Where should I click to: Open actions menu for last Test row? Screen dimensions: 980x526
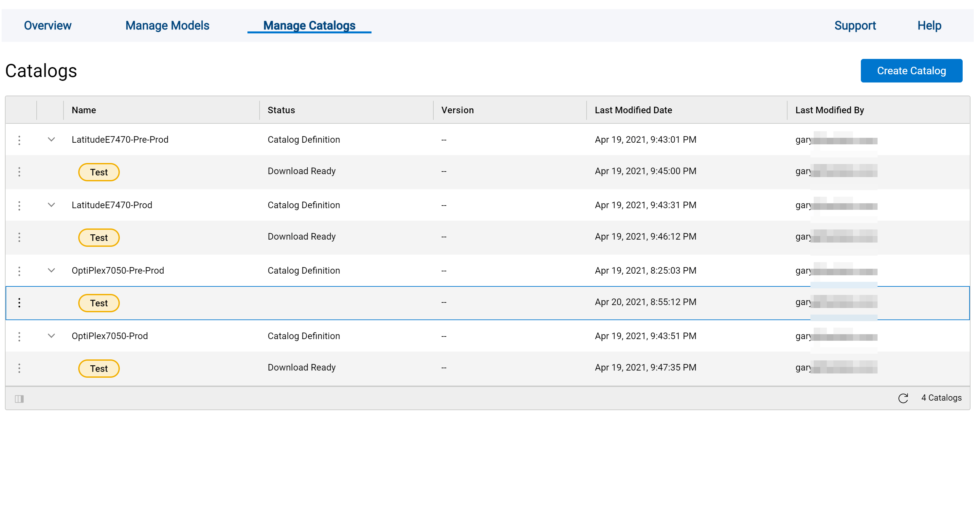click(x=19, y=368)
